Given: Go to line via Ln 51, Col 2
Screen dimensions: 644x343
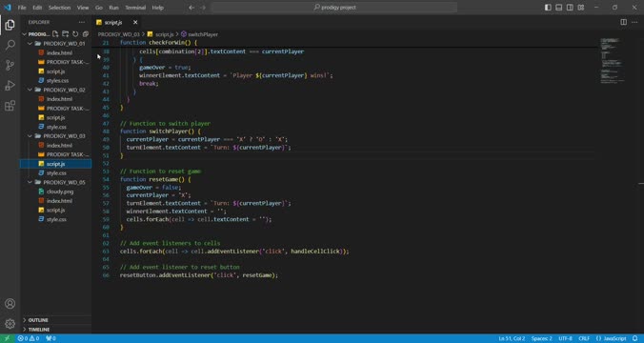Looking at the screenshot, I should tap(512, 338).
